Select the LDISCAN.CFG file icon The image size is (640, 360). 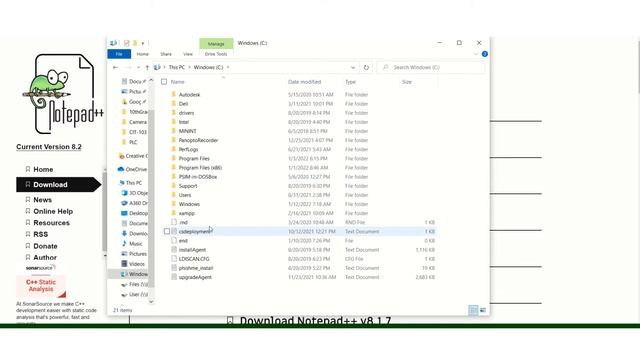click(174, 259)
